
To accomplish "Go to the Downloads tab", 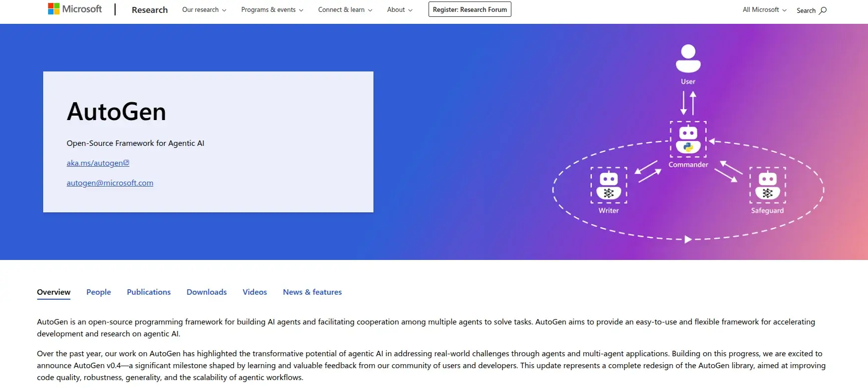I will pos(207,292).
